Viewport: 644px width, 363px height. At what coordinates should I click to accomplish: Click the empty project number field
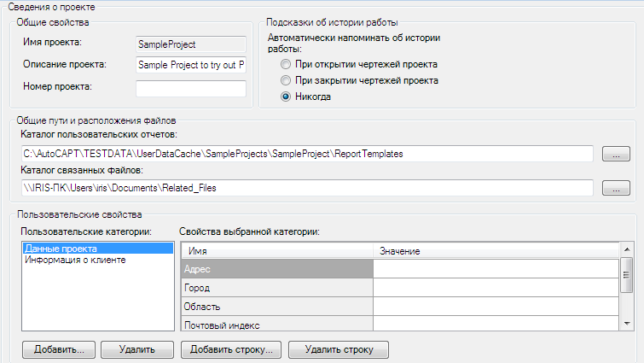tap(190, 89)
